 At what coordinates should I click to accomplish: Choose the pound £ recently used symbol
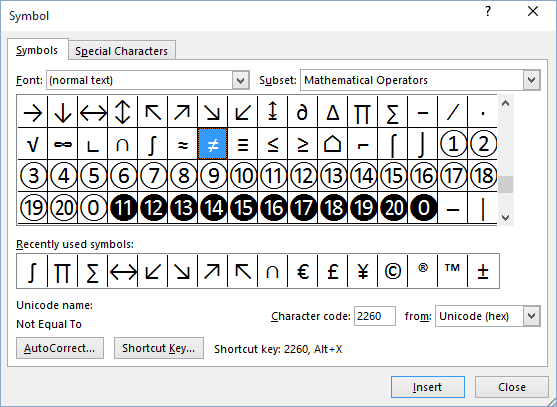pyautogui.click(x=332, y=271)
